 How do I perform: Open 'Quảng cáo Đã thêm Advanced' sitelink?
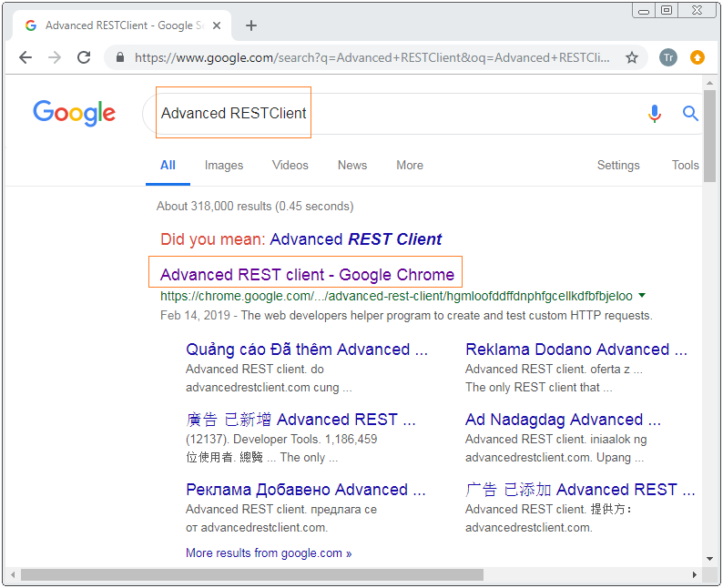307,350
